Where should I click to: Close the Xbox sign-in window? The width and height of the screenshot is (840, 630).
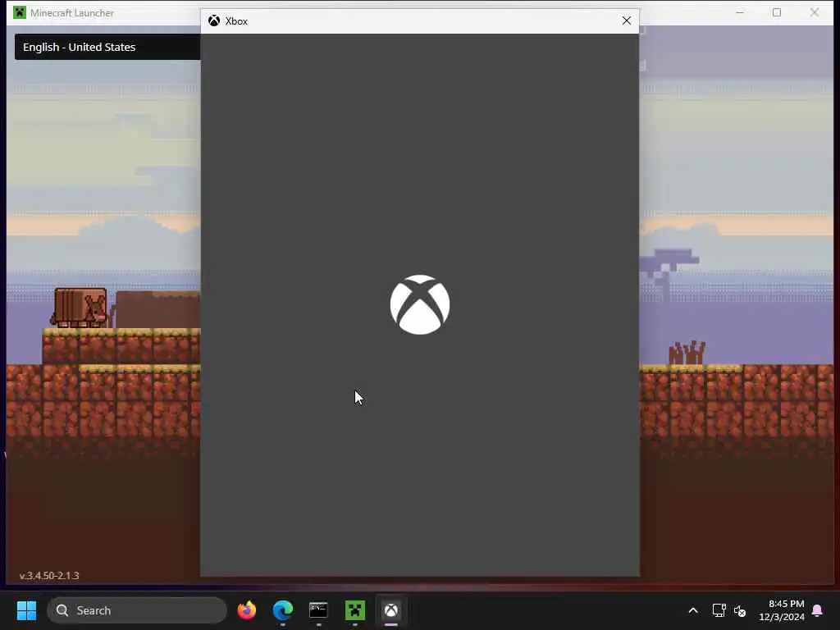(x=626, y=21)
